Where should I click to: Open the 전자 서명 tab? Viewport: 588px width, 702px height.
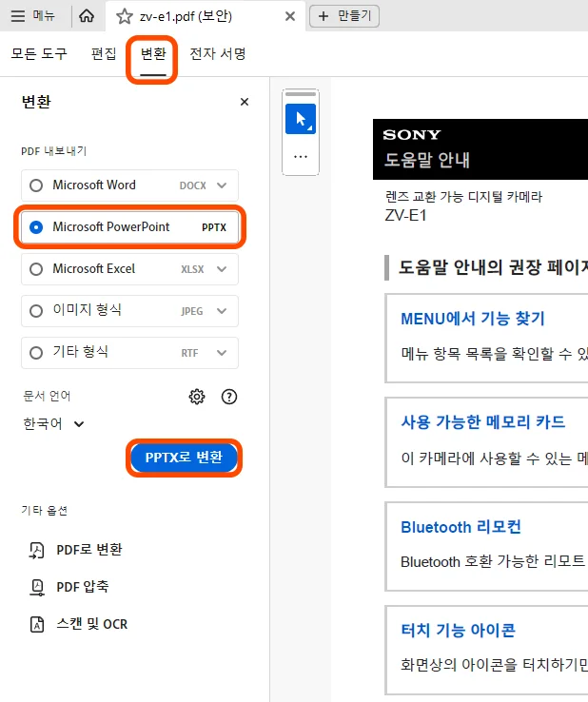218,53
